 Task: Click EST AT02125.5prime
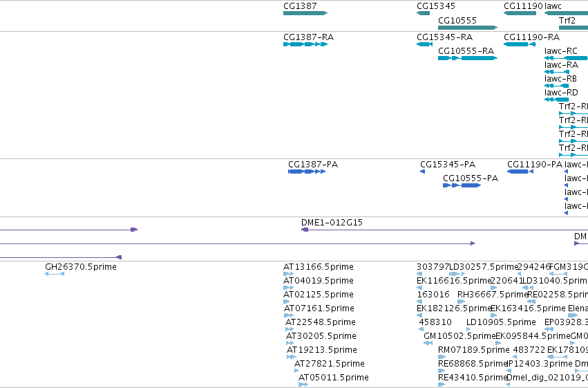pyautogui.click(x=318, y=295)
